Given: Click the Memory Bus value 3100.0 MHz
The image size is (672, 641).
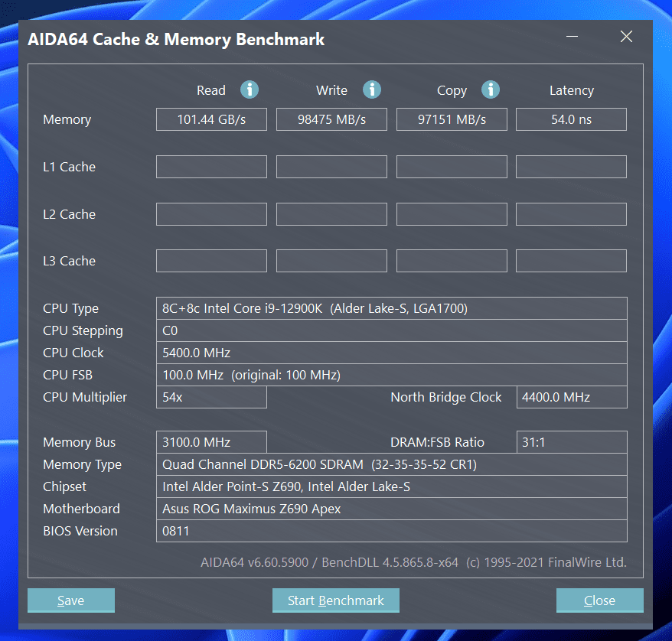Looking at the screenshot, I should point(212,442).
